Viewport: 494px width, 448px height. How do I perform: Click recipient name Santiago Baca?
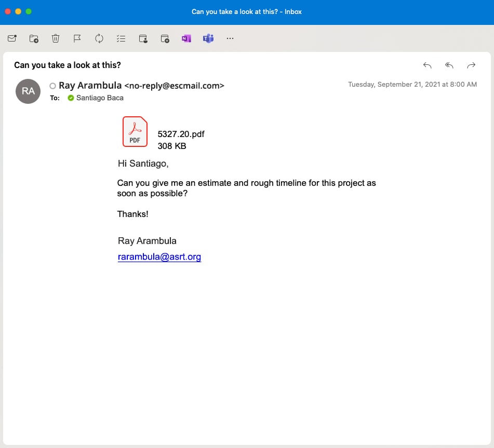pyautogui.click(x=100, y=98)
